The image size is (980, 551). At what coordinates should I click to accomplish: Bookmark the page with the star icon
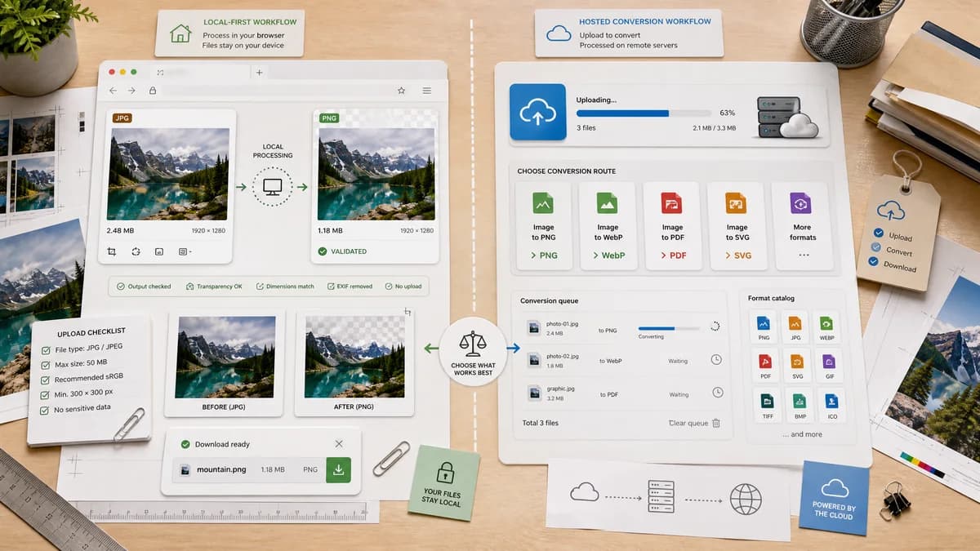click(x=401, y=91)
